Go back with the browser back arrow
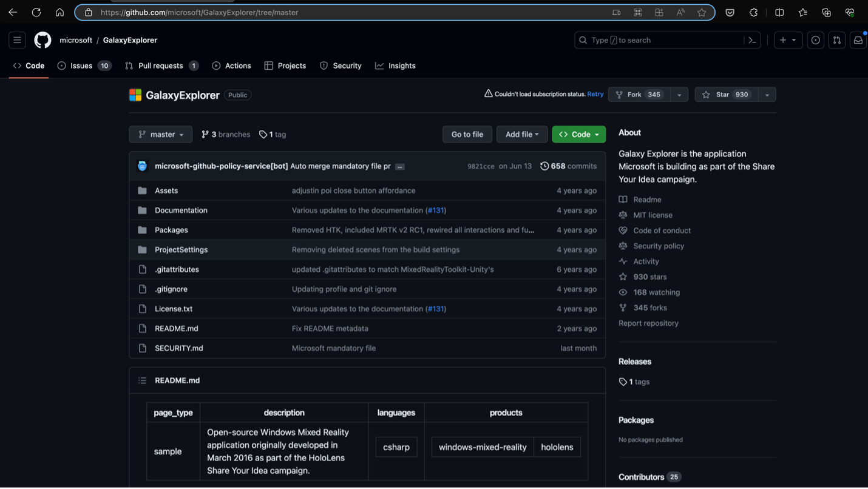The image size is (868, 489). [13, 12]
